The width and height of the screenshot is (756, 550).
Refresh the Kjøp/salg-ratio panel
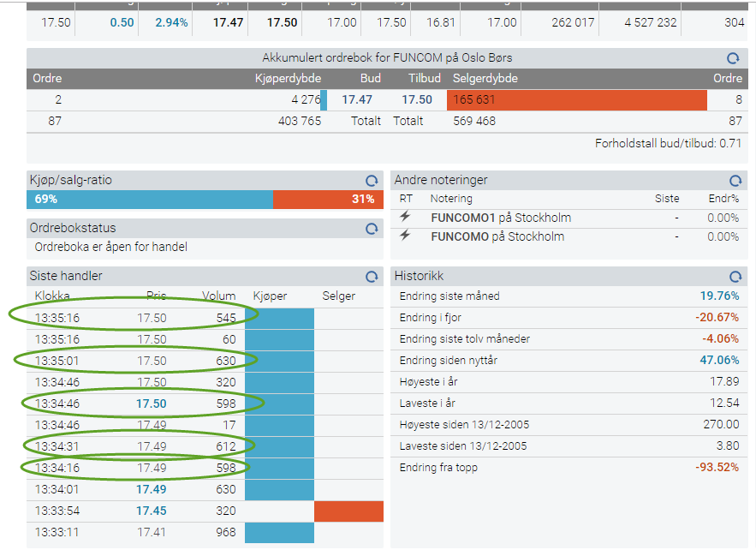[x=372, y=181]
